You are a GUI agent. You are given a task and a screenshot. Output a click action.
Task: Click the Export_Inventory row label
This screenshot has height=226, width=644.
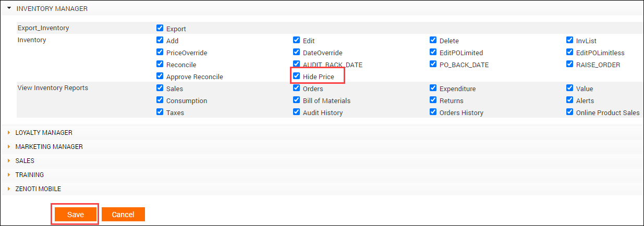(43, 28)
